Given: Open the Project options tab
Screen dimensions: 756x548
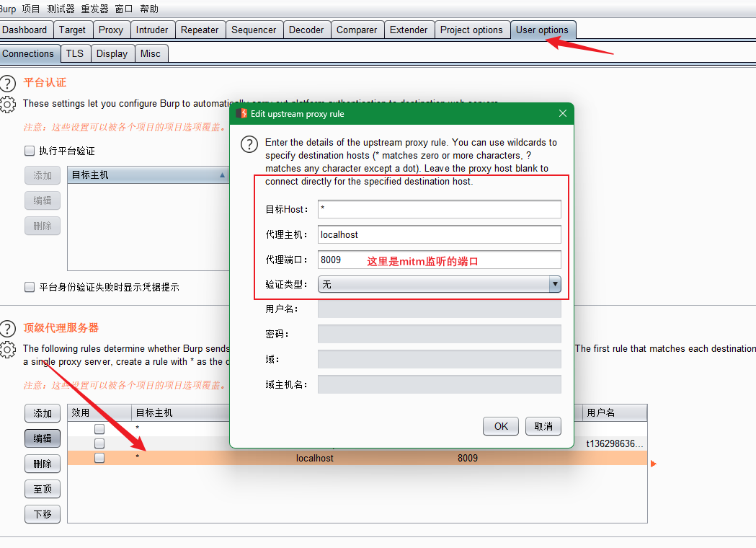Looking at the screenshot, I should coord(471,30).
